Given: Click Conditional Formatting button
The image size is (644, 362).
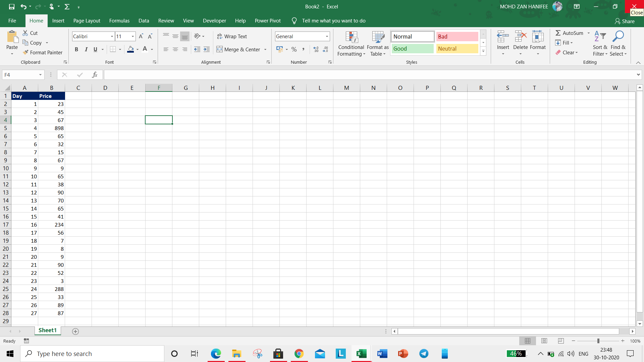Looking at the screenshot, I should click(351, 44).
